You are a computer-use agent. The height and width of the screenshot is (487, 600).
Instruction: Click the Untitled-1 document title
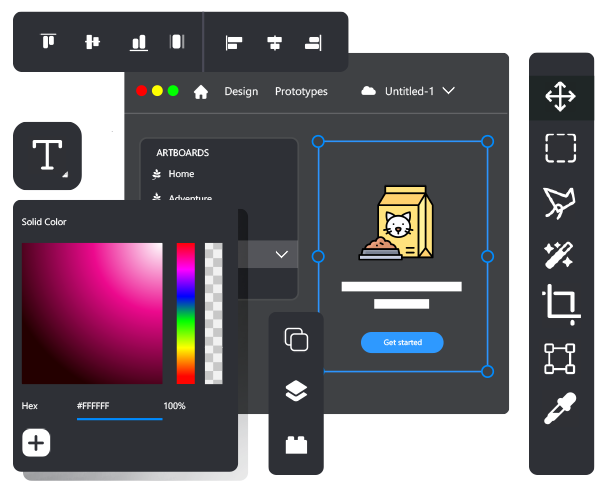tap(409, 91)
